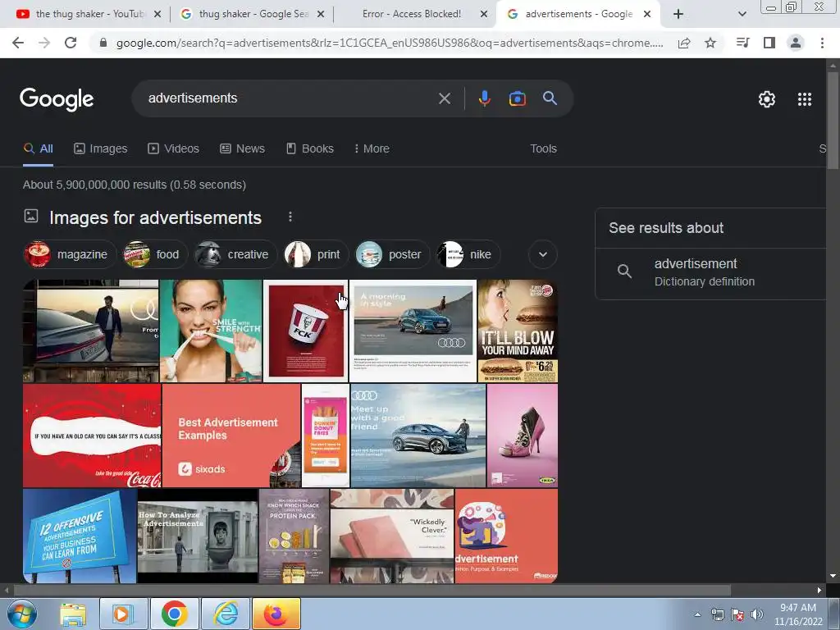The width and height of the screenshot is (840, 630).
Task: Filter images by creative chip
Action: click(x=235, y=254)
